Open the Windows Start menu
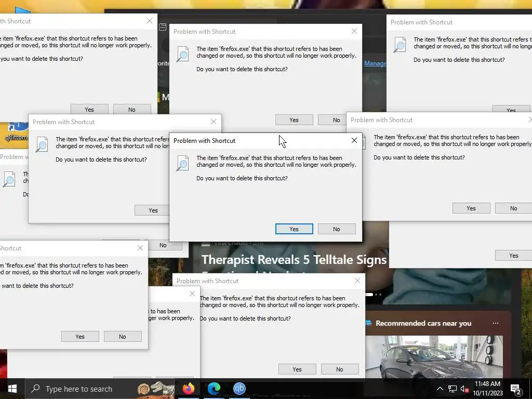 click(12, 389)
